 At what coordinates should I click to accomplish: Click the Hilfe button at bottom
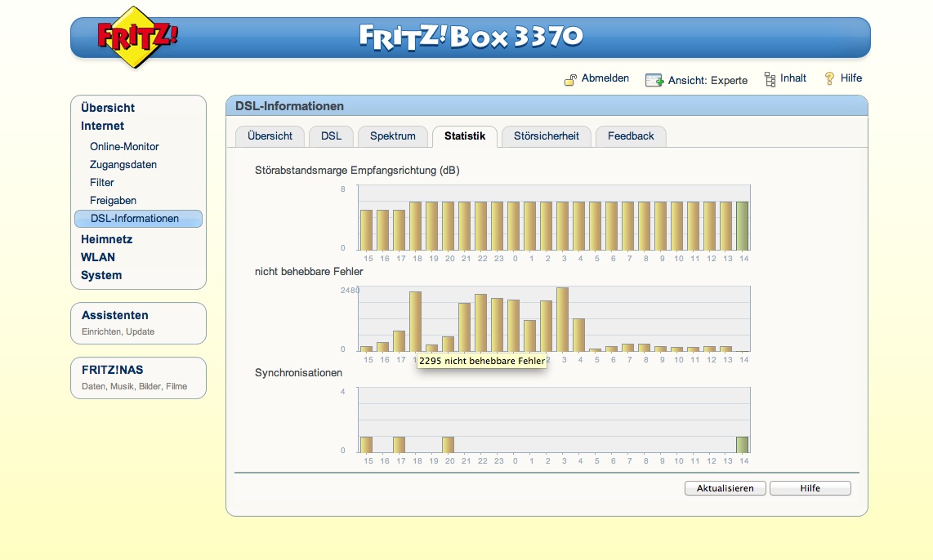pos(810,488)
